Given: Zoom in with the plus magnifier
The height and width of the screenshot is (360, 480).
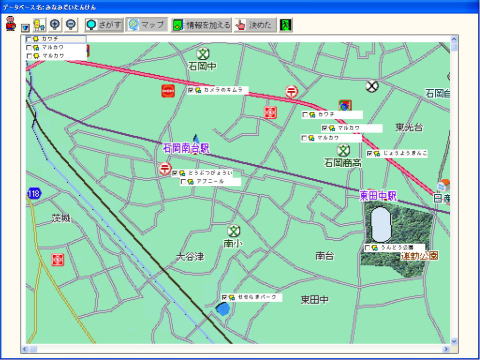Looking at the screenshot, I should click(55, 24).
